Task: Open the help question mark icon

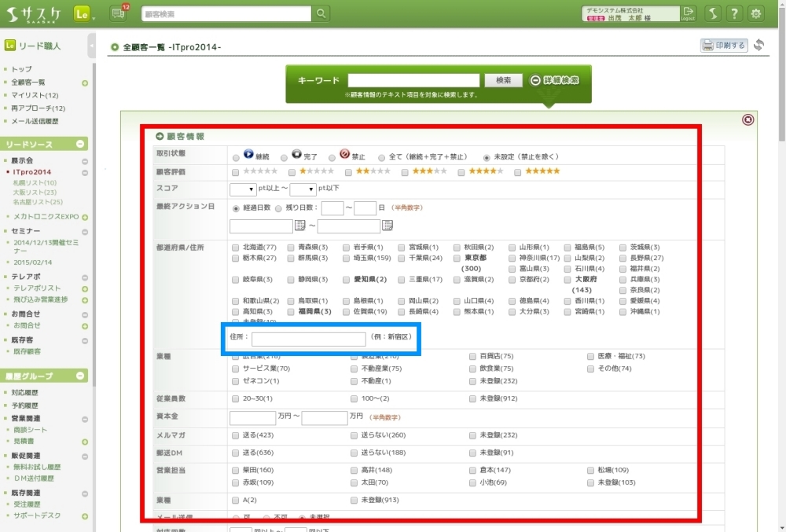Action: pos(733,13)
